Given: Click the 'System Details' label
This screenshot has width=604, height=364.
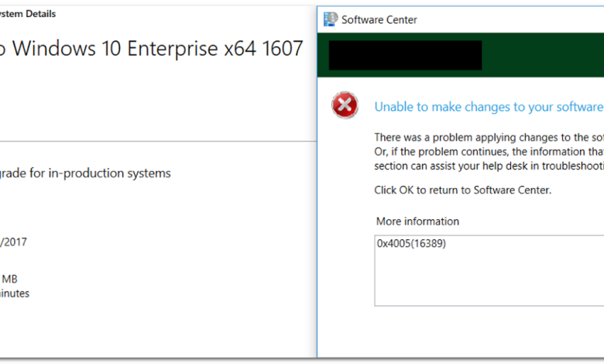Looking at the screenshot, I should click(x=28, y=14).
